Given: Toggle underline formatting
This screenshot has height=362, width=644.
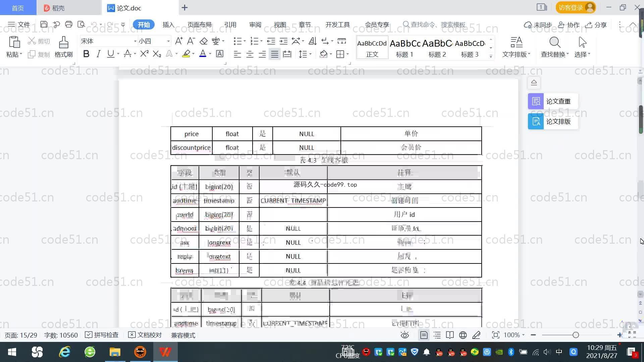Looking at the screenshot, I should click(x=110, y=54).
